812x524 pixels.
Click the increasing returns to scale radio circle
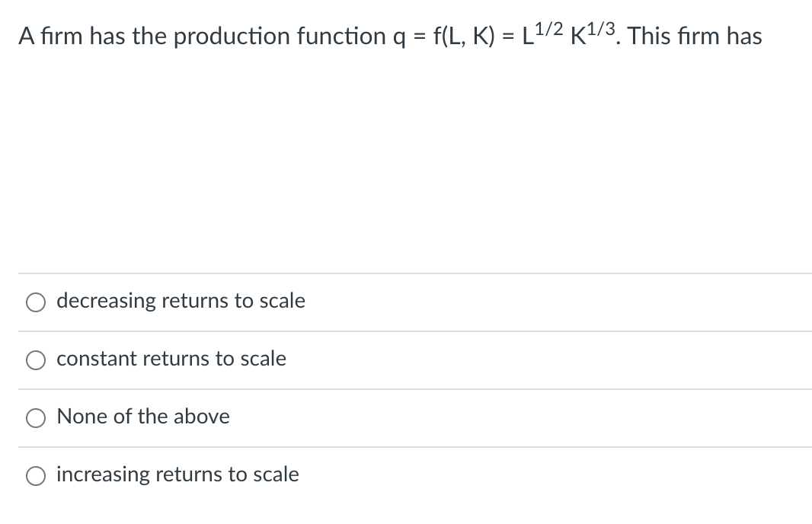point(36,474)
